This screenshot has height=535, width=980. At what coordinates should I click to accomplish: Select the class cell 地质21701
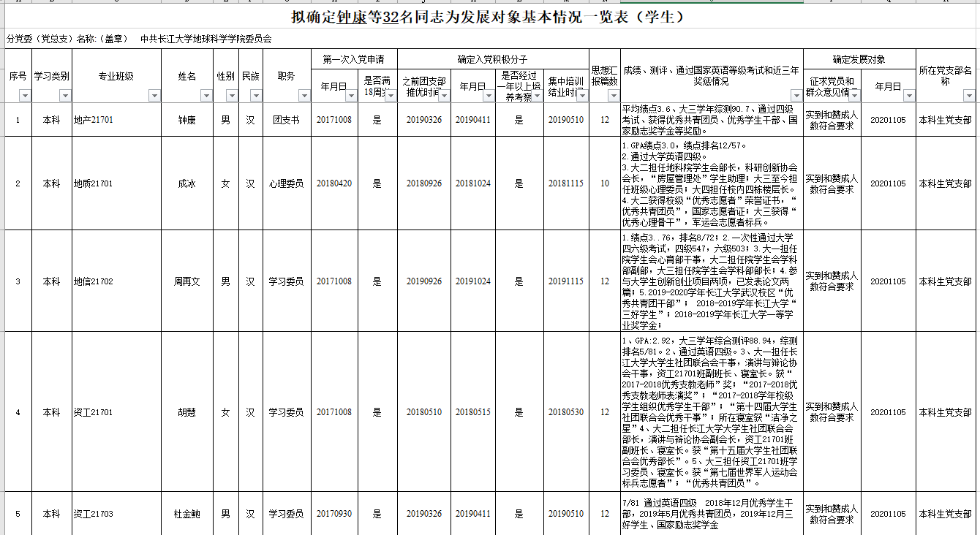[116, 183]
